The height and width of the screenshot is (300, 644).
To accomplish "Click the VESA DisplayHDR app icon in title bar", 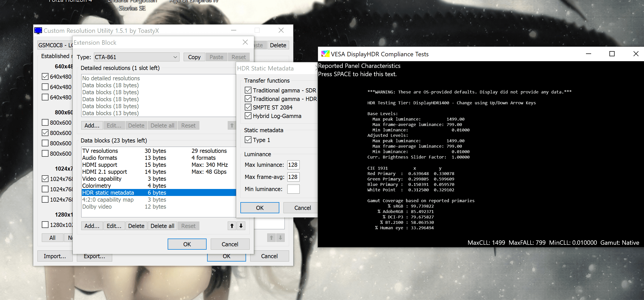I will pyautogui.click(x=325, y=54).
